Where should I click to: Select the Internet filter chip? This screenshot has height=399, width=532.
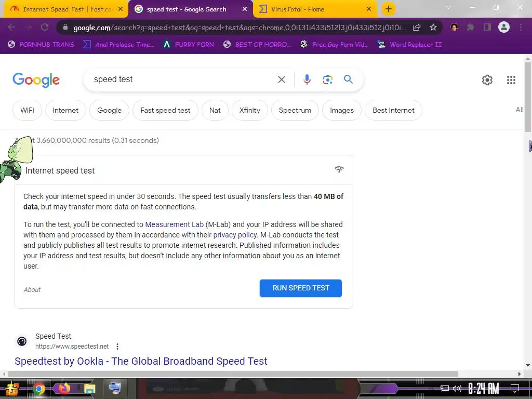65,110
